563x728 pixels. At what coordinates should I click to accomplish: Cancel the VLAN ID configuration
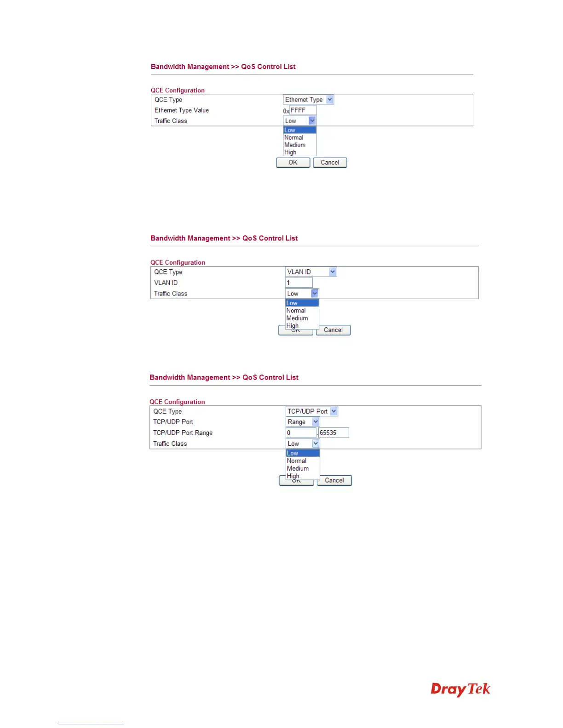[333, 330]
